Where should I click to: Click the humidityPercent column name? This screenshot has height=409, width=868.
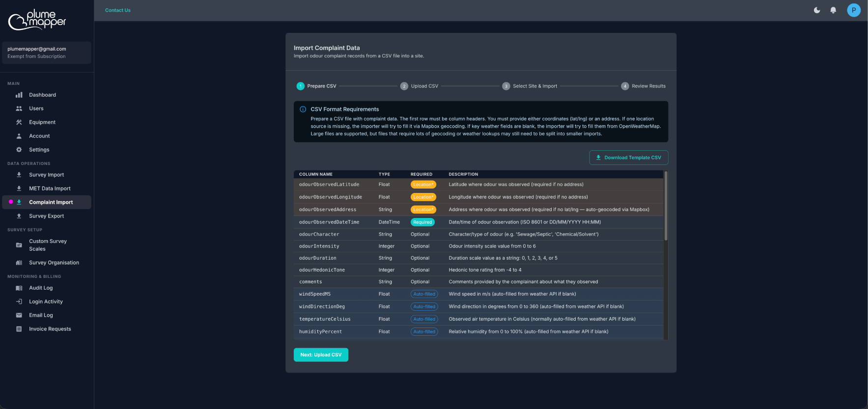(321, 332)
